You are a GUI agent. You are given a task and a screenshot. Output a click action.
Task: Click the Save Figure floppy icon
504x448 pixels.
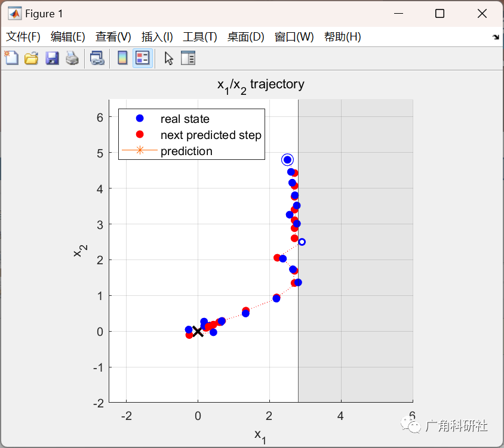pos(52,58)
